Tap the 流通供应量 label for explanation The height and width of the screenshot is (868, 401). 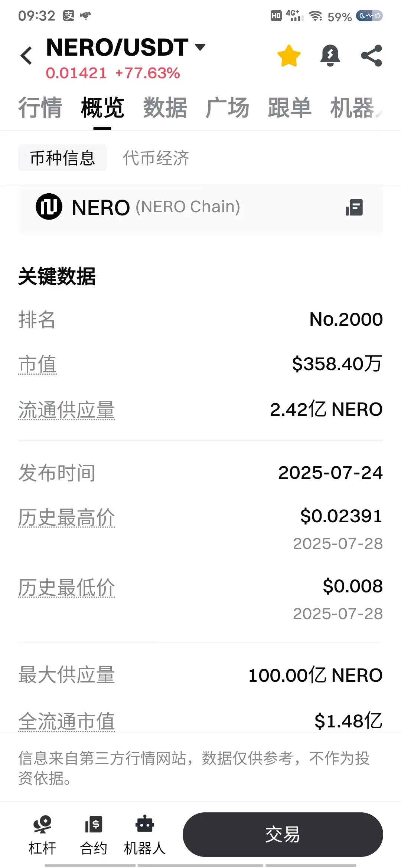click(x=66, y=410)
